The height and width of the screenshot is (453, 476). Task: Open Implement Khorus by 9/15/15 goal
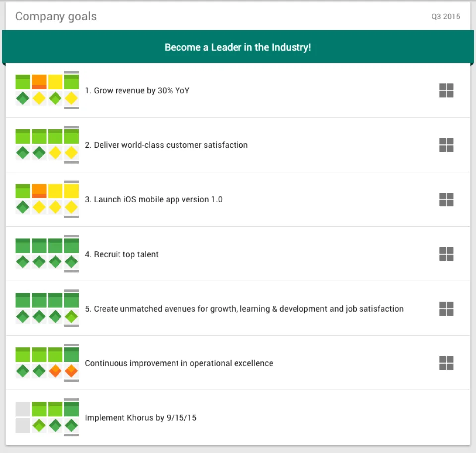[x=140, y=418]
